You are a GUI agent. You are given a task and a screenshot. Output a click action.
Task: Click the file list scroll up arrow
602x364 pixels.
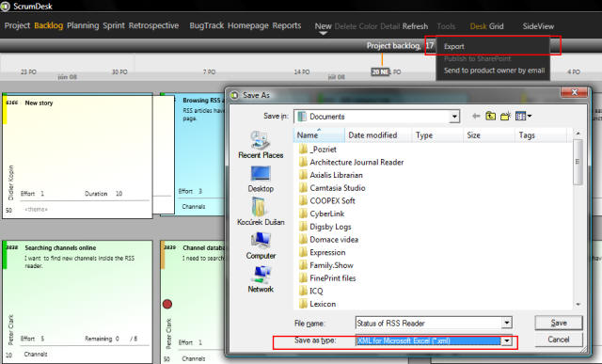point(578,134)
